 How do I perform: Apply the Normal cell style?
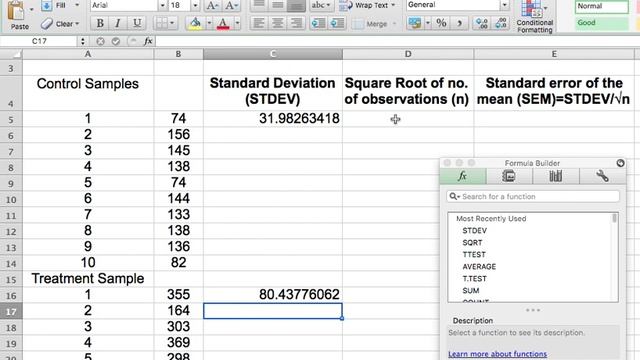602,7
